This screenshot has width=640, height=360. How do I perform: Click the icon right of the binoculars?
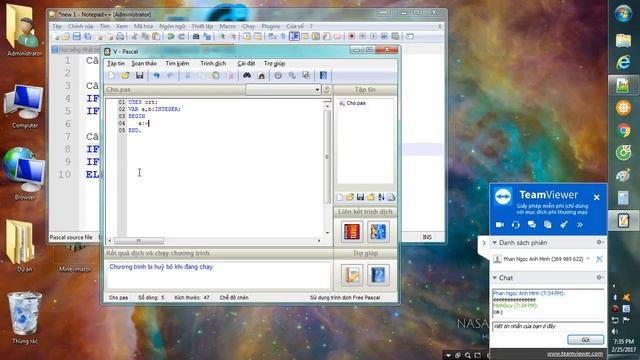coord(261,76)
